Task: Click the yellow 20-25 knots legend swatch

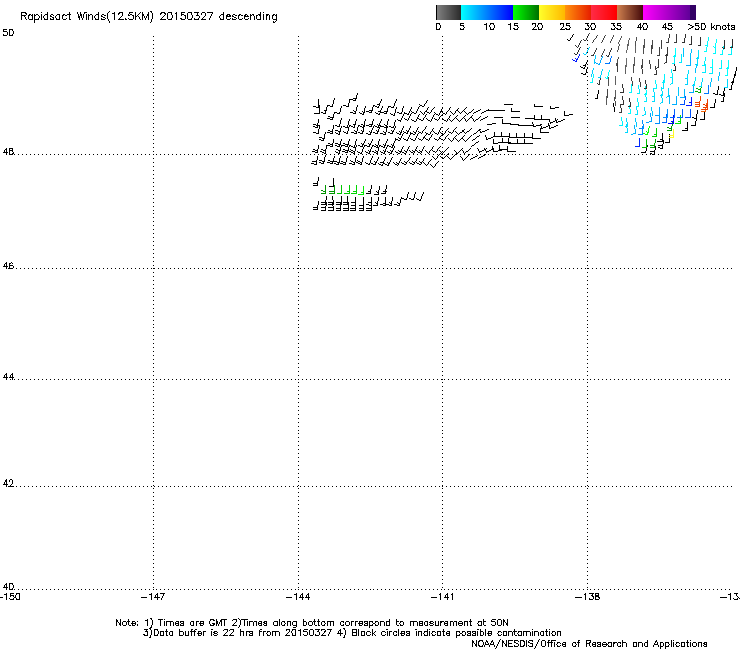Action: (x=552, y=12)
